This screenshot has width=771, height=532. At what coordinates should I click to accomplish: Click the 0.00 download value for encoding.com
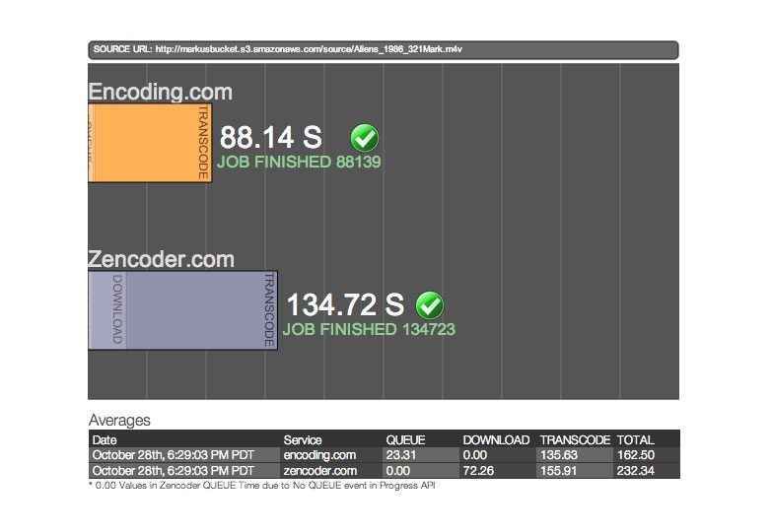(475, 455)
